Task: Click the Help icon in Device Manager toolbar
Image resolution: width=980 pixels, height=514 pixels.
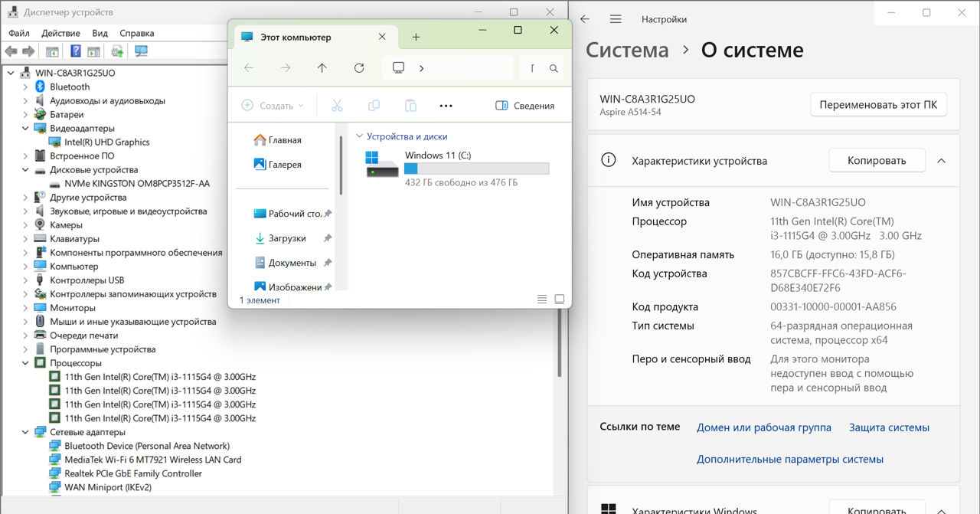Action: click(76, 51)
